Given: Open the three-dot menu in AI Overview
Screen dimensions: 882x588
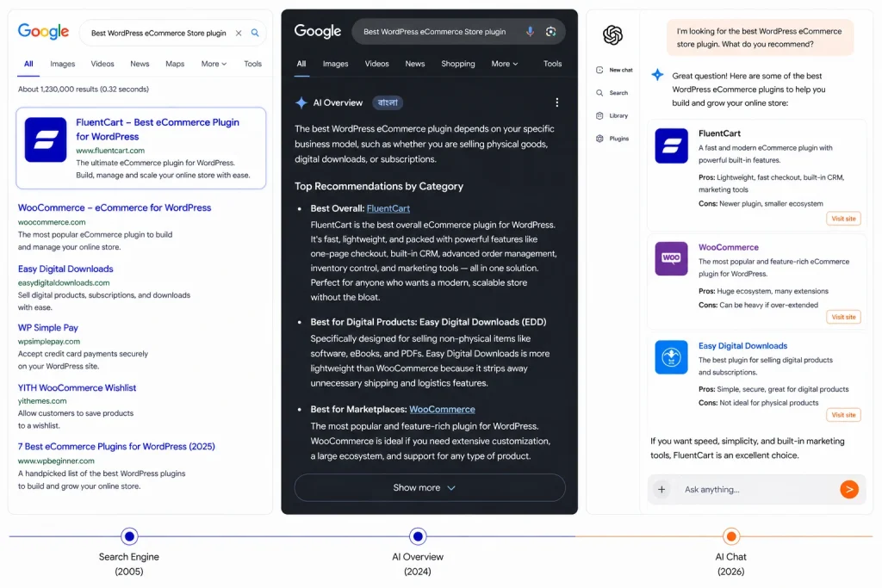Looking at the screenshot, I should pos(557,102).
